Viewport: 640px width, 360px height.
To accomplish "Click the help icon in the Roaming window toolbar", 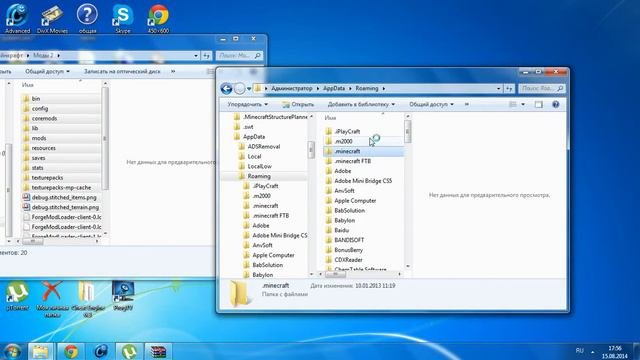I will (x=556, y=104).
